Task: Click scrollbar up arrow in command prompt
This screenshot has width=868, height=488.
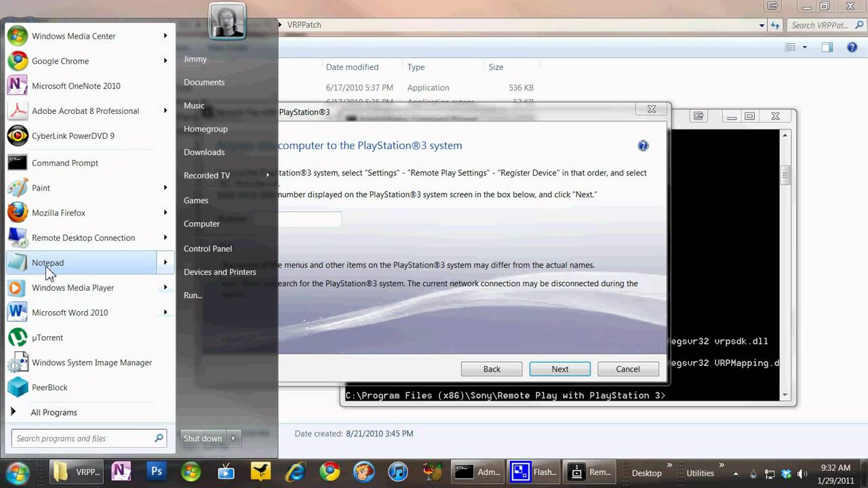Action: pyautogui.click(x=785, y=136)
